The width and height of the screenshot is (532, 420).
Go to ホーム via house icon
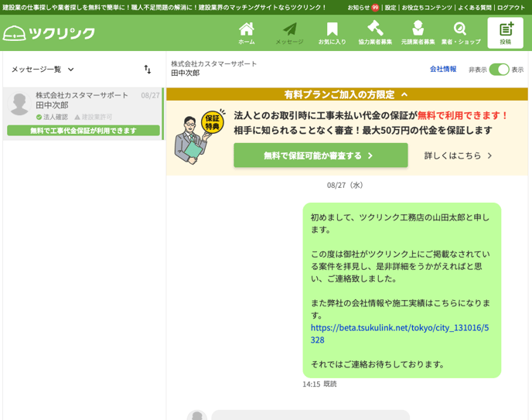[247, 33]
